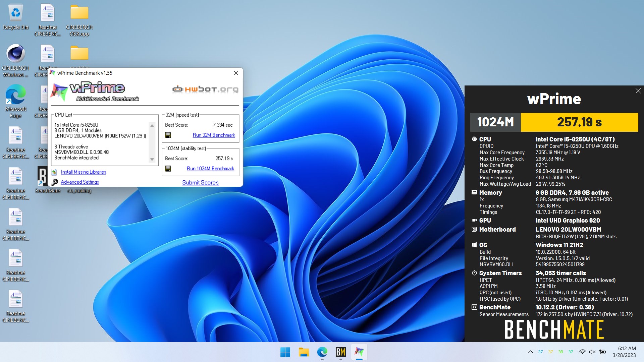
Task: Click the CPU section icon in BenchMate
Action: [x=474, y=139]
